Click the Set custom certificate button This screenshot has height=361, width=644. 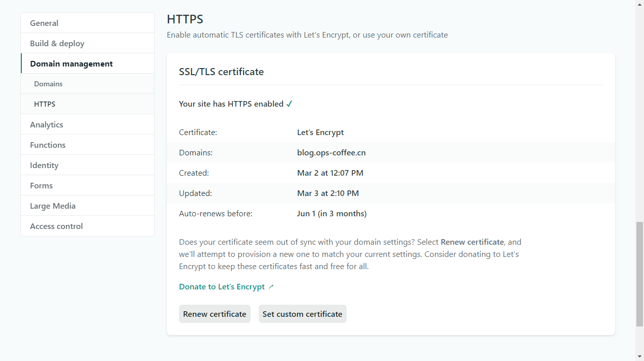302,314
